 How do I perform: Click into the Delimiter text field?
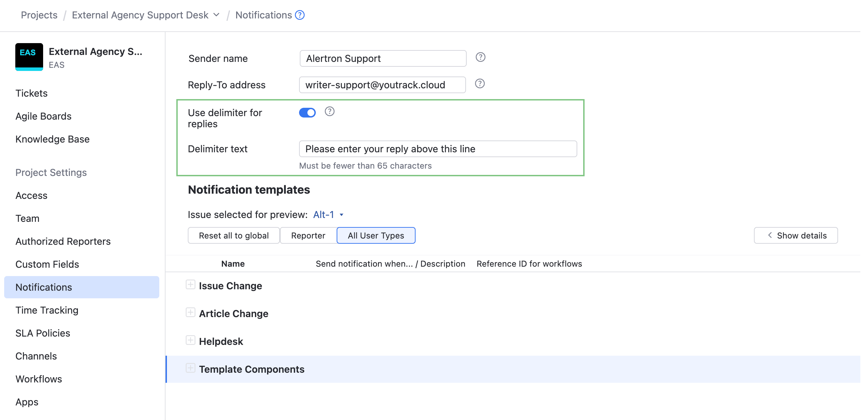coord(437,149)
